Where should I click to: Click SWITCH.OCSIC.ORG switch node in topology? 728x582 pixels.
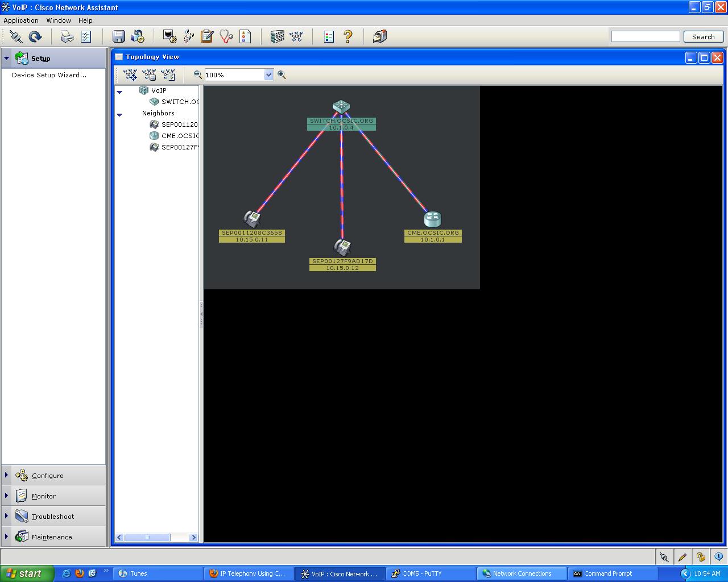tap(341, 107)
